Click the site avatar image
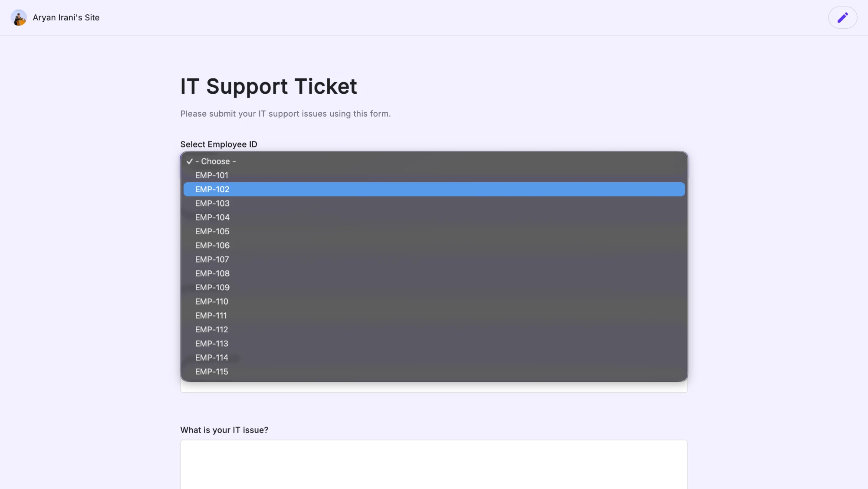The height and width of the screenshot is (489, 868). coord(19,18)
